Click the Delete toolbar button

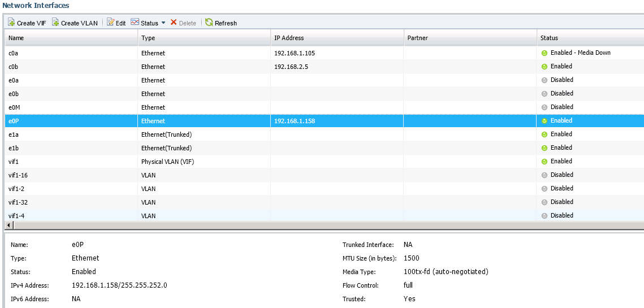tap(183, 23)
